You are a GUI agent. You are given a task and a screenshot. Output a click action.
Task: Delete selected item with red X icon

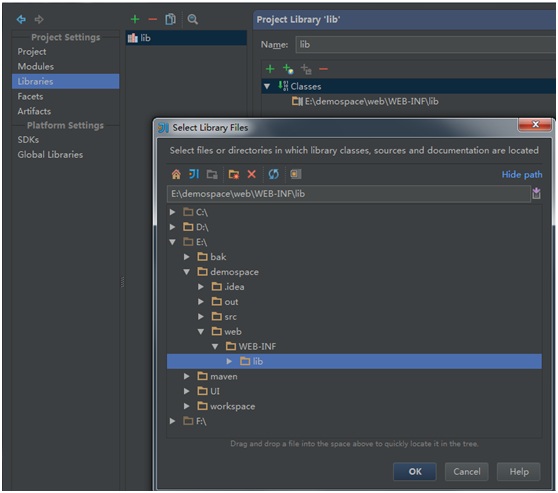252,174
